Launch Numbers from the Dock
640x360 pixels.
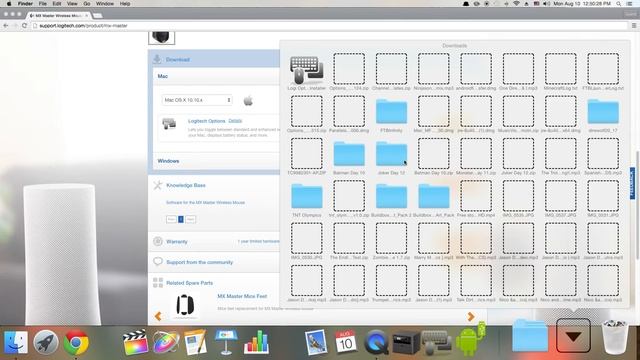pyautogui.click(x=256, y=342)
